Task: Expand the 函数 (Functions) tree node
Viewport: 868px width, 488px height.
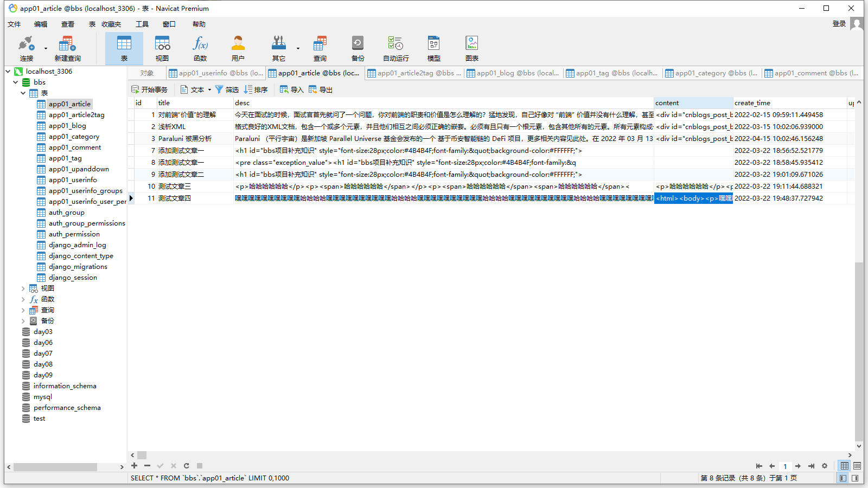Action: coord(23,299)
